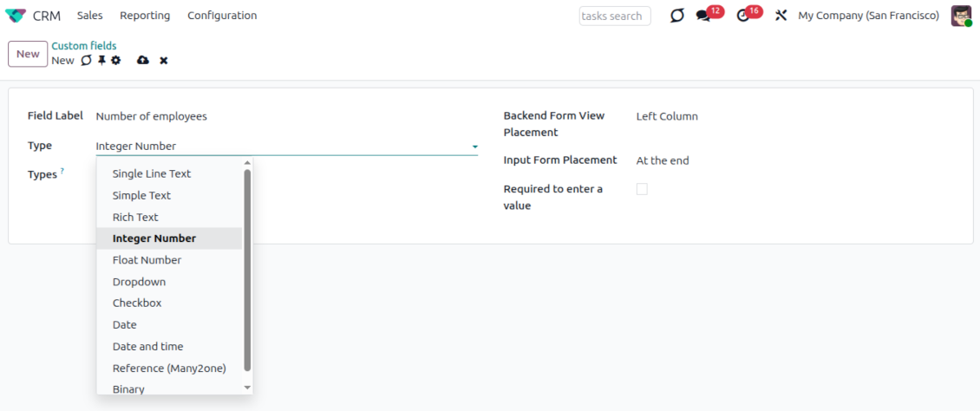This screenshot has height=411, width=980.
Task: Open the activities clock icon with 16 badge
Action: 743,16
